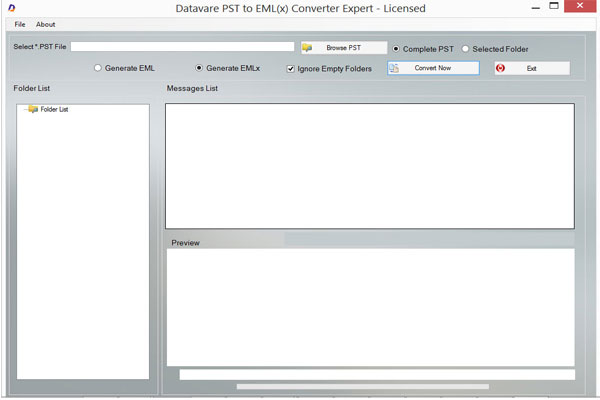This screenshot has width=600, height=400.
Task: Close the Datavare converter window
Action: pos(580,6)
